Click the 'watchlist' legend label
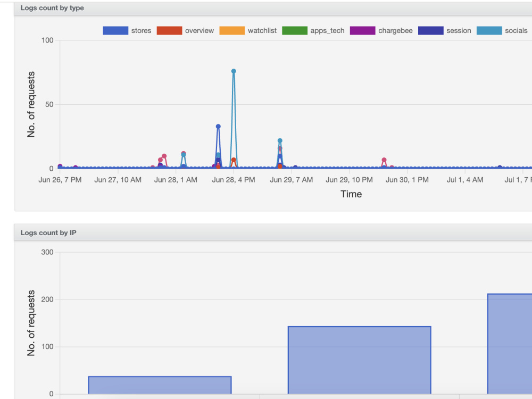 point(262,30)
